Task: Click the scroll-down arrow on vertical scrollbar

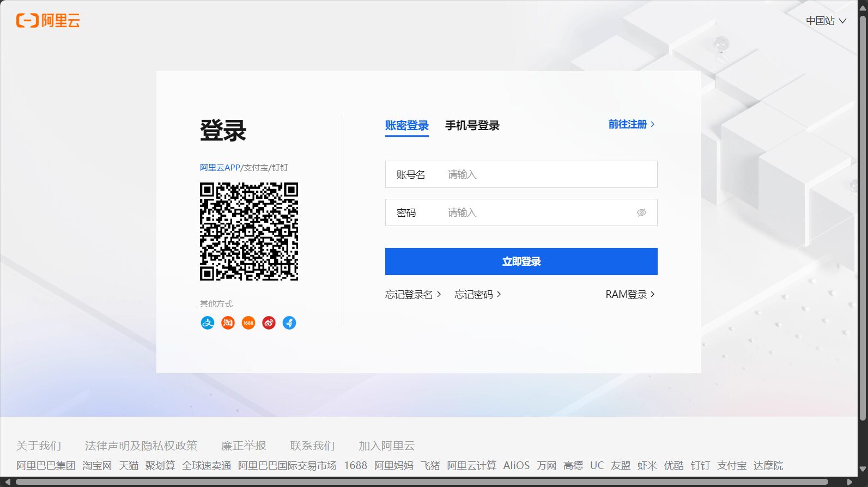Action: (863, 469)
